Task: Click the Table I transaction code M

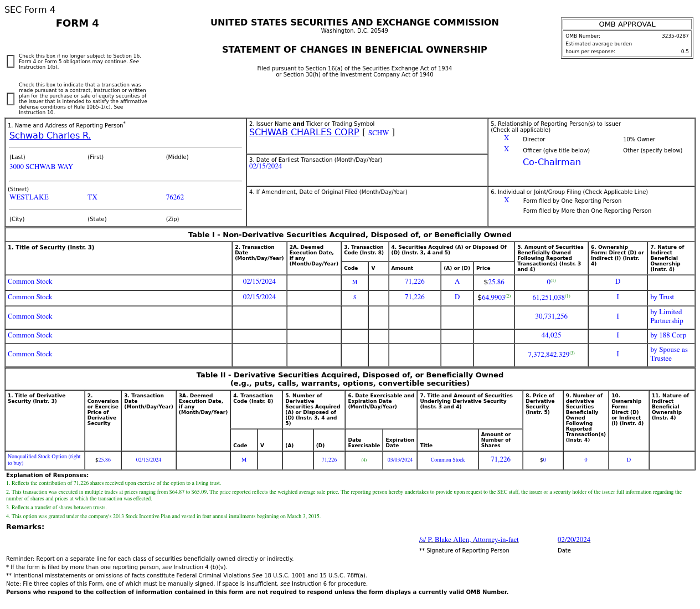Action: [354, 282]
